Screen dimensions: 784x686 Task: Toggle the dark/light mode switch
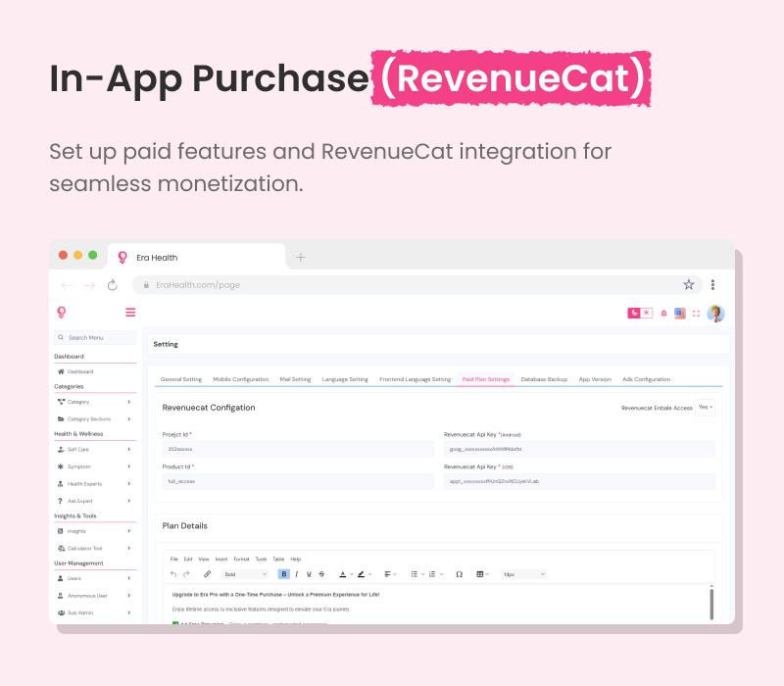pyautogui.click(x=640, y=313)
